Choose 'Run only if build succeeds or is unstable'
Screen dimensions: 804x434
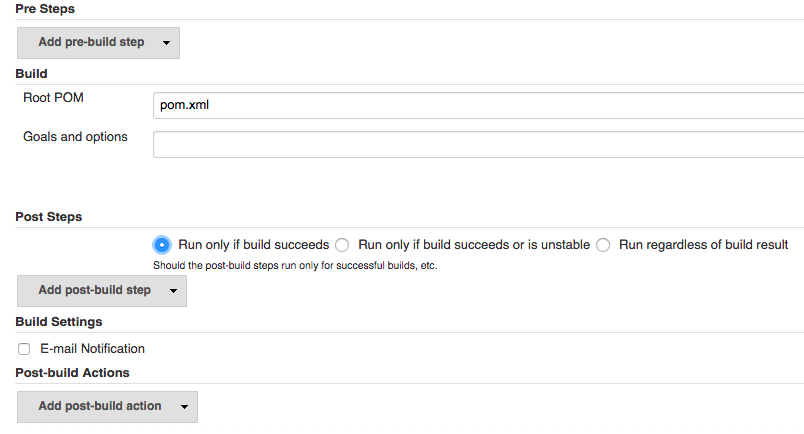(x=342, y=244)
